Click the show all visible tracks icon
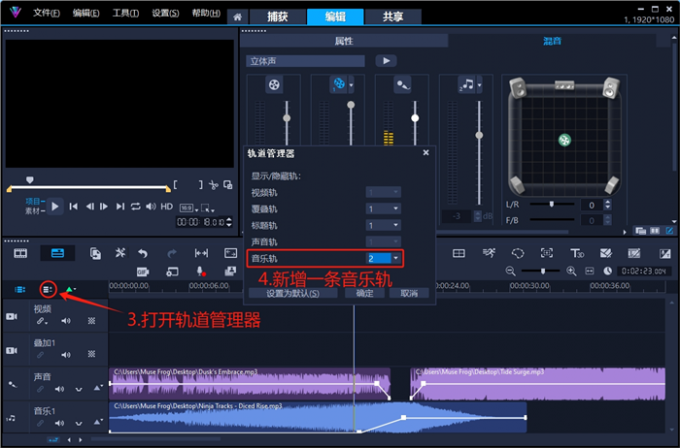This screenshot has height=448, width=680. click(20, 289)
